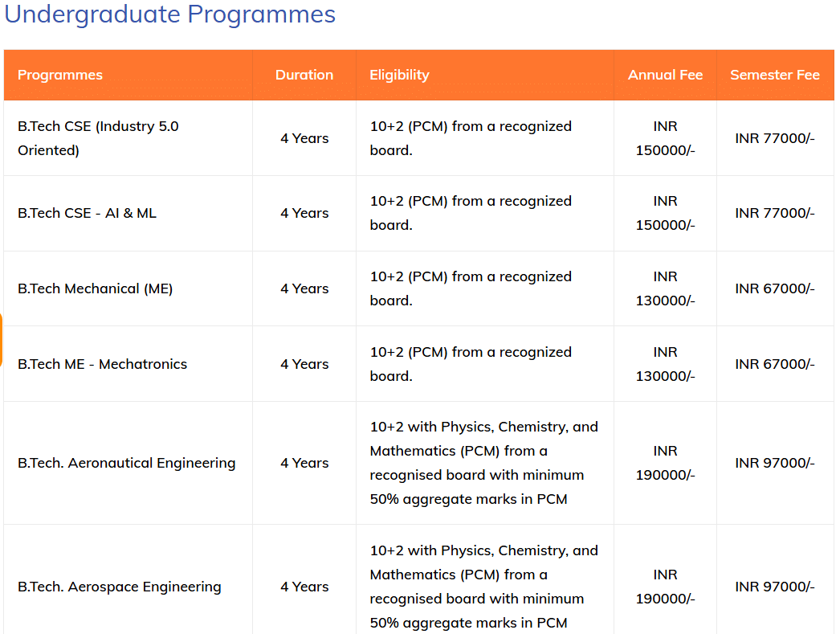Click semester fee INR 77000/- for CSE Industry 5.0
840x634 pixels.
point(775,138)
